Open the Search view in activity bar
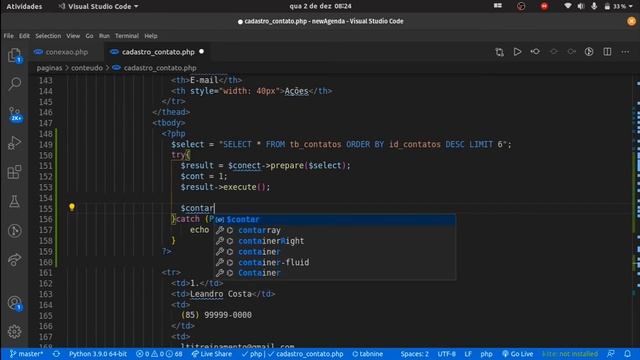This screenshot has width=640, height=360. click(x=15, y=84)
